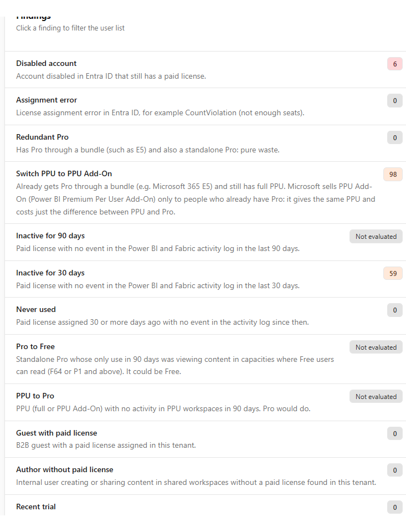The height and width of the screenshot is (532, 406).
Task: Select the PPU to Pro finding
Action: coord(205,402)
